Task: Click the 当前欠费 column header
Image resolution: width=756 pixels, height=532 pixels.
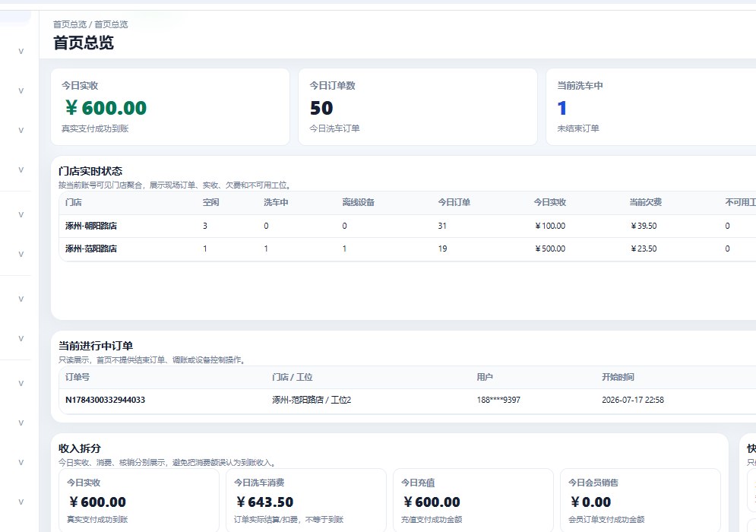Action: tap(645, 202)
